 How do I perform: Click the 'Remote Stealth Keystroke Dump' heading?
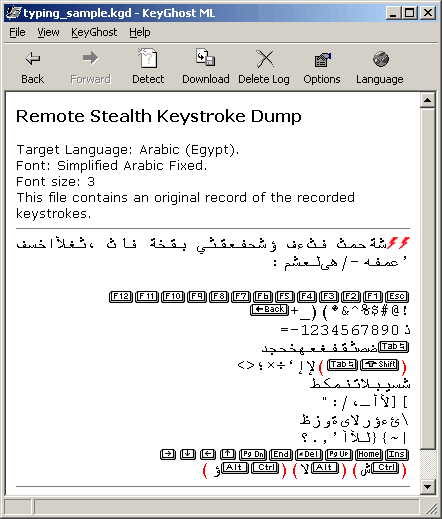click(x=159, y=116)
